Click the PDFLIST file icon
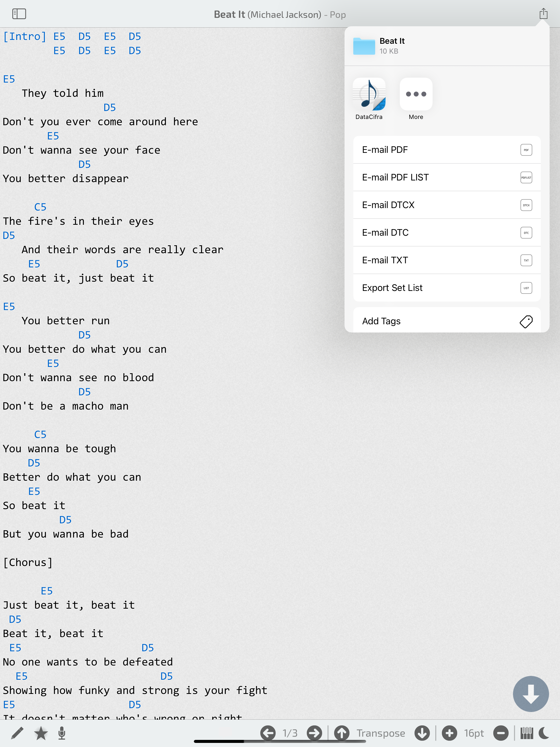The image size is (560, 747). (526, 178)
